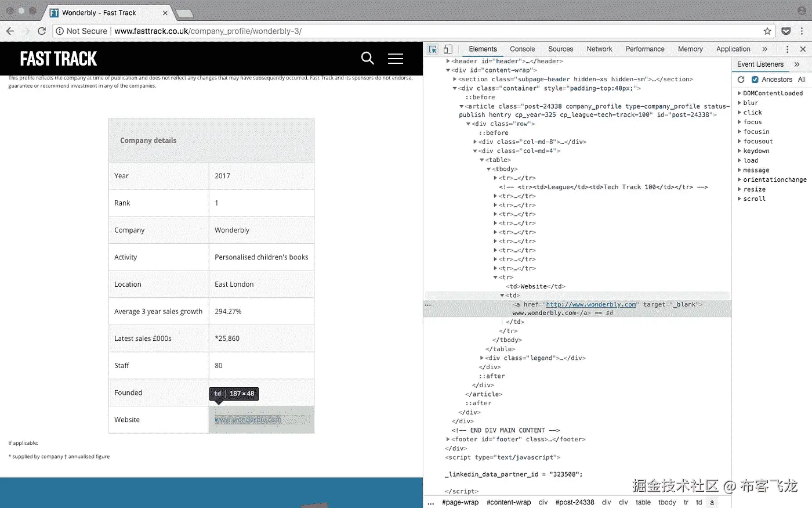Select table in the breadcrumb bar
This screenshot has height=508, width=812.
(x=643, y=503)
